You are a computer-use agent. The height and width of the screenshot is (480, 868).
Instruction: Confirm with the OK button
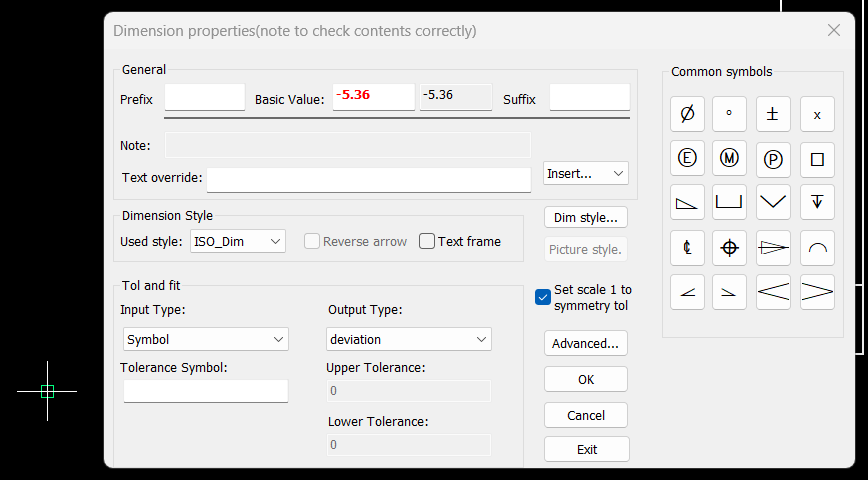point(586,379)
